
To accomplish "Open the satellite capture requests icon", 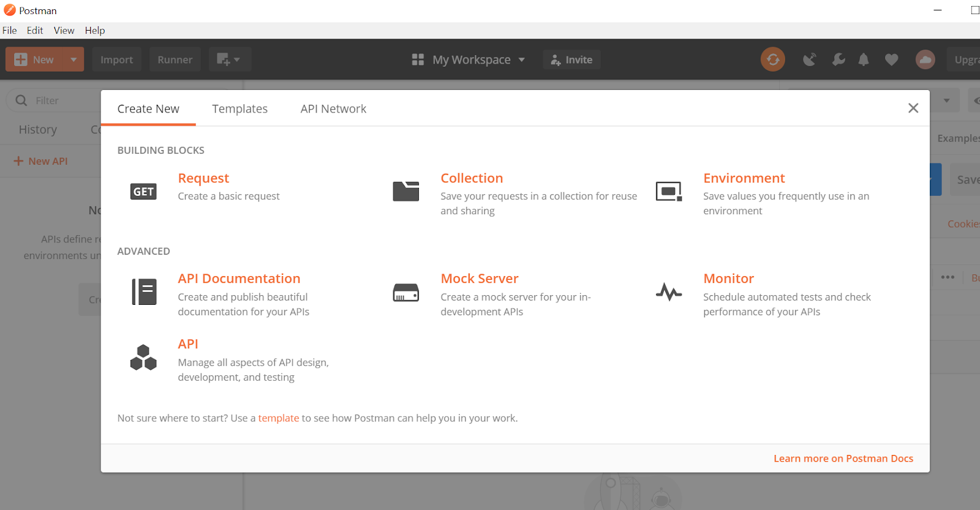I will [810, 59].
